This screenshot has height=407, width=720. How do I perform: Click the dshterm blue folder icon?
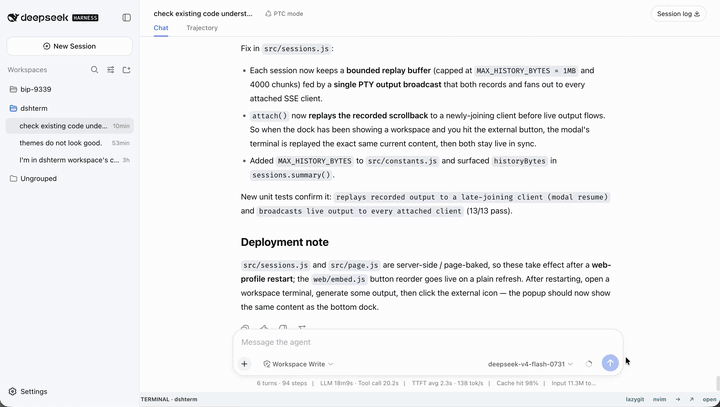13,108
